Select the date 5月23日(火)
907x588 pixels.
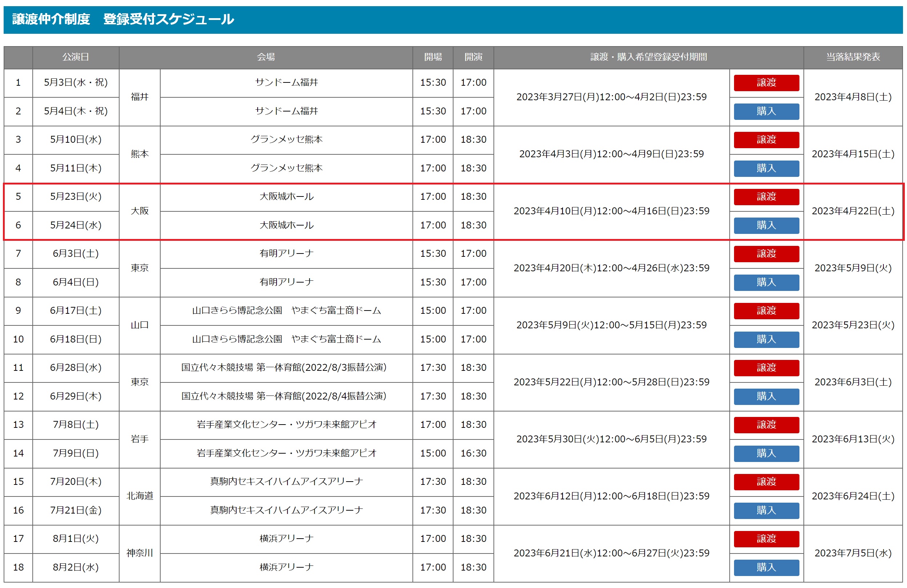coord(76,197)
